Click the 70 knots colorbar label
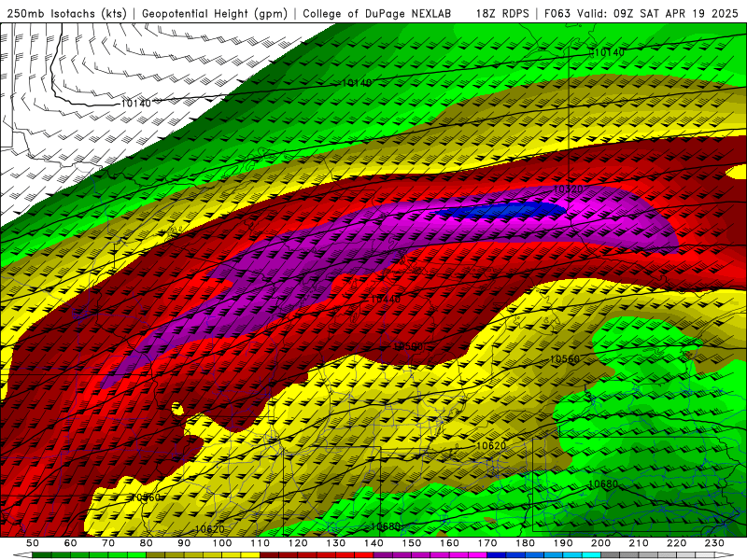The image size is (747, 560). 108,543
